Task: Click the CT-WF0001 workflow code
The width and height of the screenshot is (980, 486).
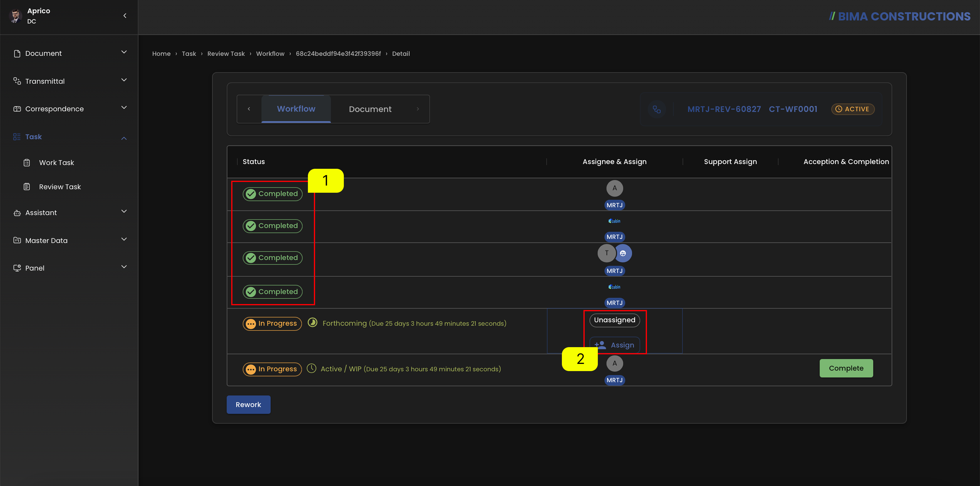Action: coord(793,109)
